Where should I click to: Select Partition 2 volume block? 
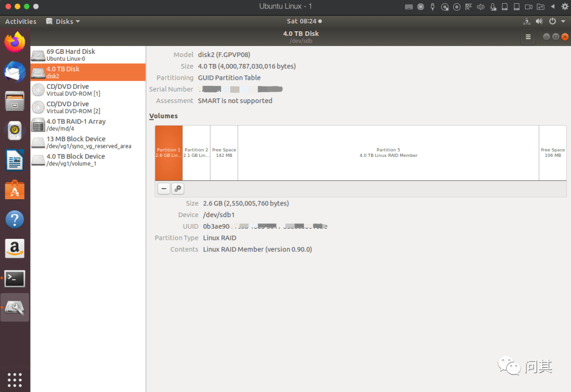[x=196, y=153]
